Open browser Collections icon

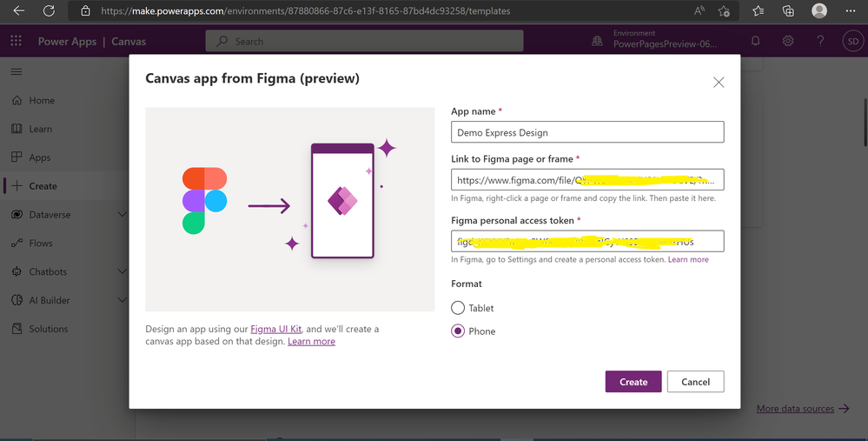[788, 10]
